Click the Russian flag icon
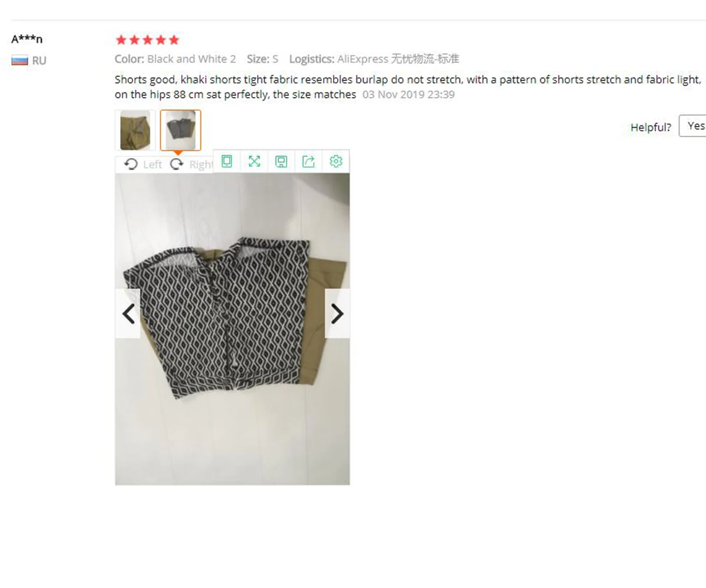This screenshot has width=706, height=588. tap(20, 61)
